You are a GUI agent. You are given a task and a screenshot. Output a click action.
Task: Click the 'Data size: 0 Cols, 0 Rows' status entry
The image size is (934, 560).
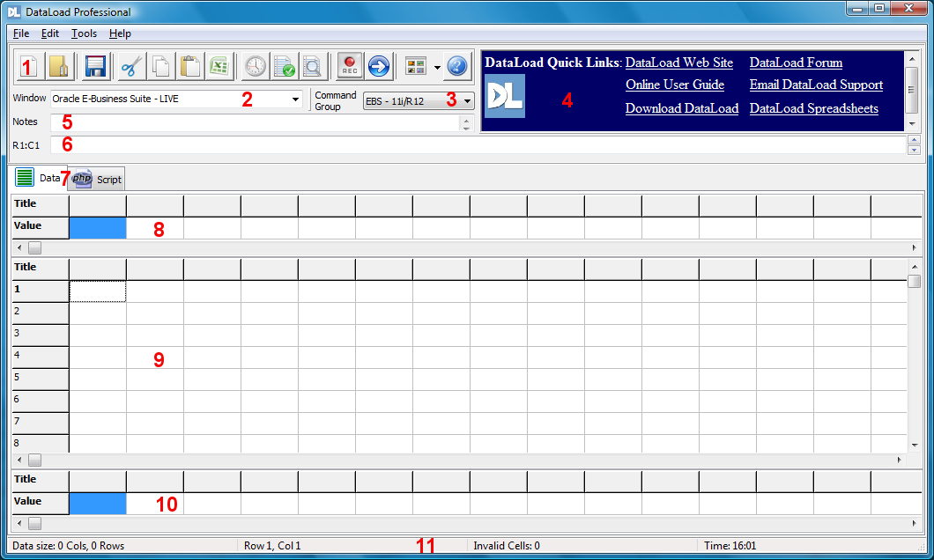point(69,546)
